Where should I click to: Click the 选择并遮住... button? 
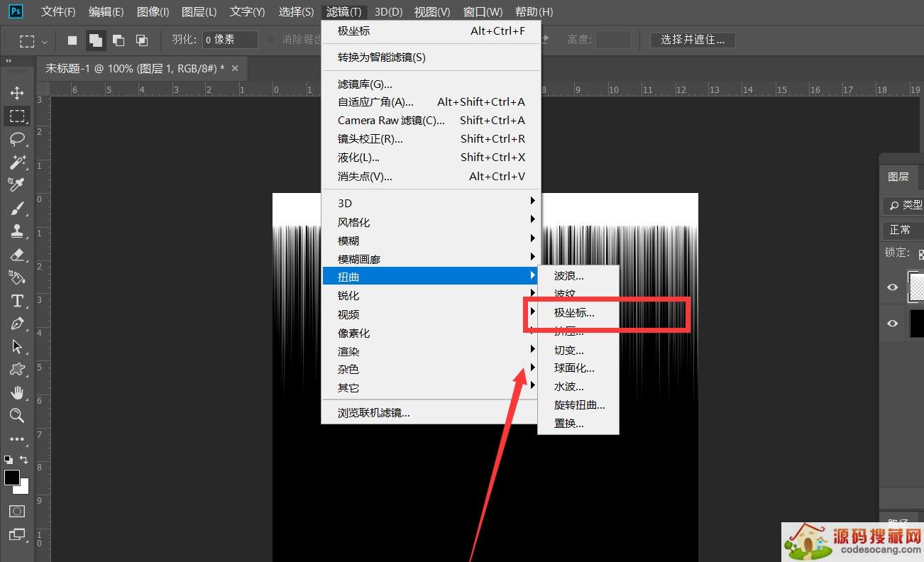click(x=693, y=40)
